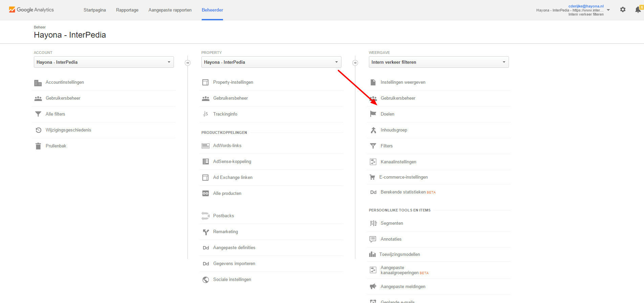
Task: Click the Trackinginfo .js icon
Action: (205, 114)
